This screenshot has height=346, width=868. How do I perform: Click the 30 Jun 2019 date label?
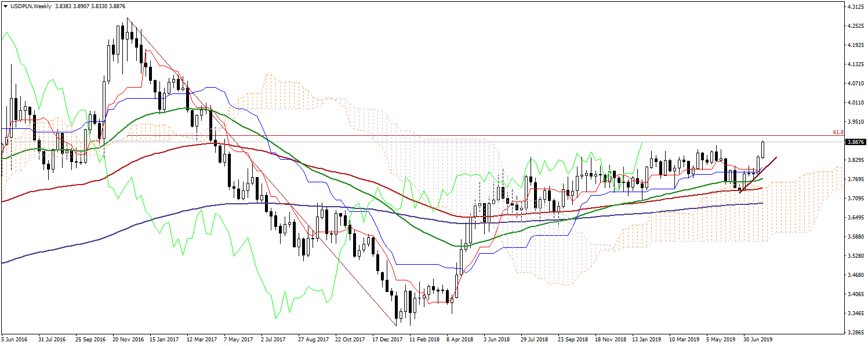tap(758, 338)
